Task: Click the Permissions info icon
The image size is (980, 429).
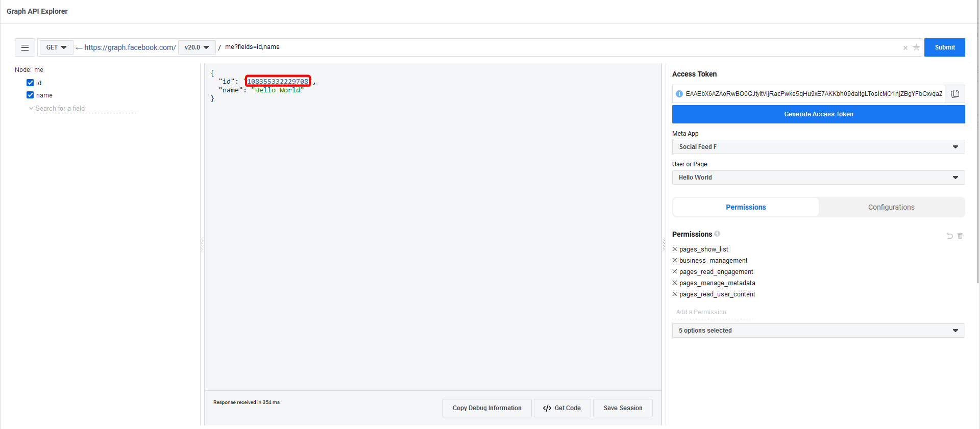Action: (x=717, y=234)
